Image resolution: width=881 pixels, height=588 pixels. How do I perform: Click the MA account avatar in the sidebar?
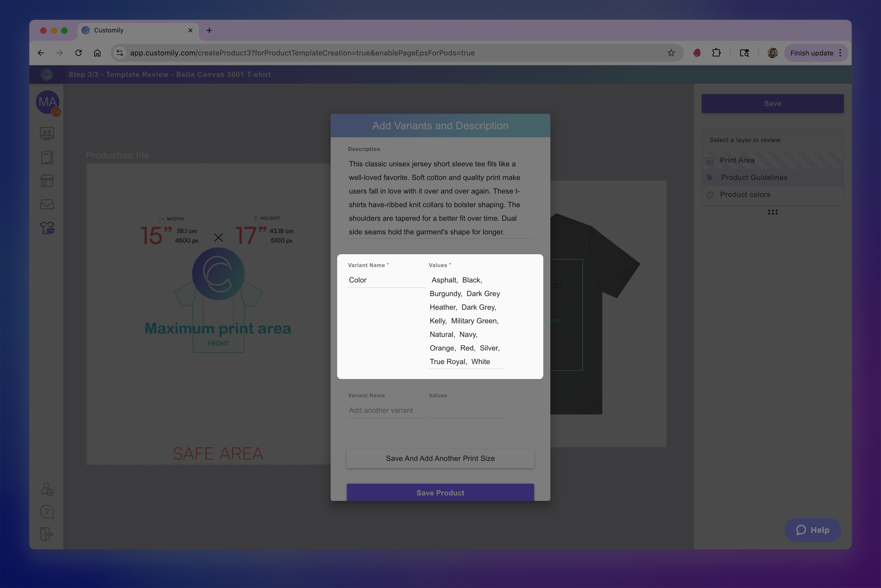[48, 102]
